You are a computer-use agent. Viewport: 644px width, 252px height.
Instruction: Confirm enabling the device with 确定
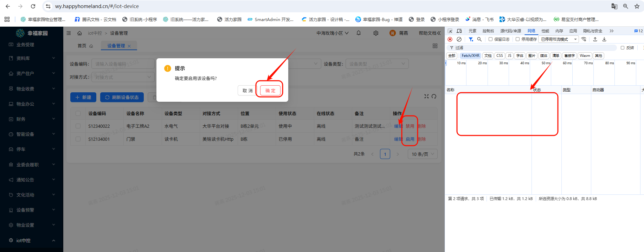tap(270, 91)
